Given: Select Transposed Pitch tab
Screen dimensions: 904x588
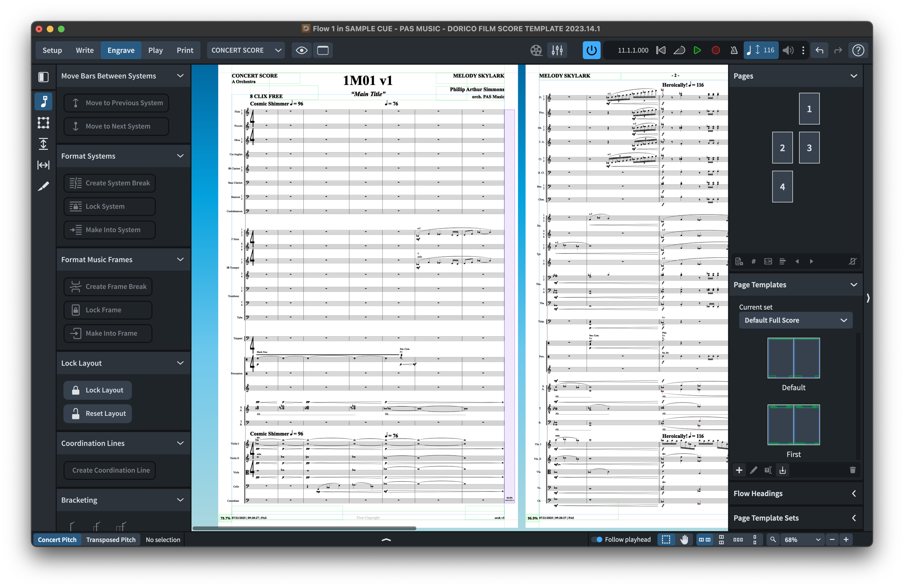Looking at the screenshot, I should coord(111,540).
